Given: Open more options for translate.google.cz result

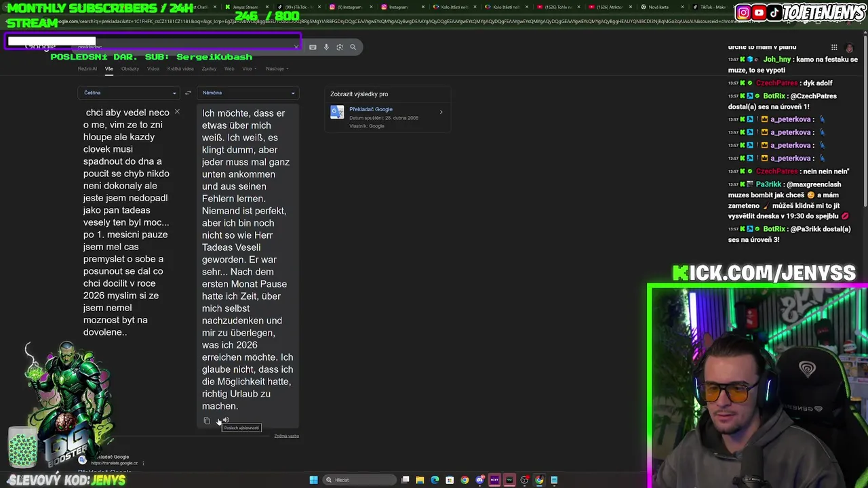Looking at the screenshot, I should coord(143,463).
